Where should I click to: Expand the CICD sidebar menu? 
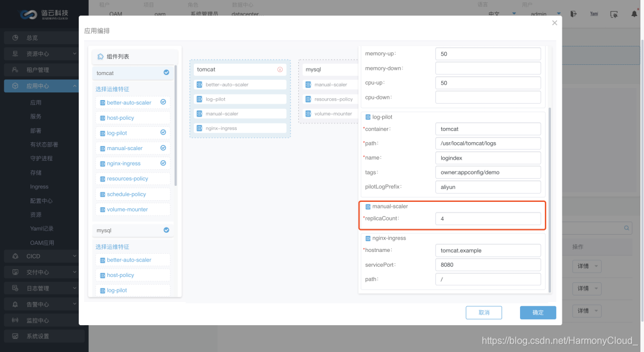click(x=75, y=256)
